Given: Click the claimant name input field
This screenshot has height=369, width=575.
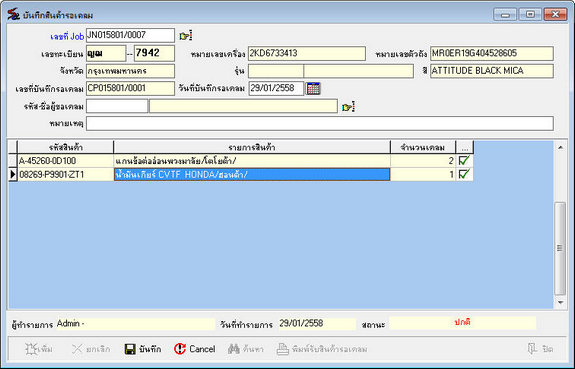Looking at the screenshot, I should pos(243,106).
